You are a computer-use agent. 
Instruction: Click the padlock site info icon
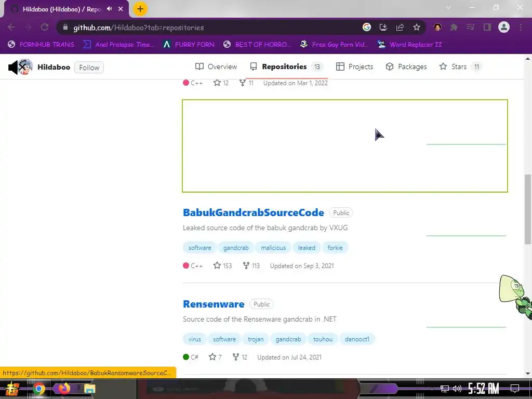click(65, 27)
